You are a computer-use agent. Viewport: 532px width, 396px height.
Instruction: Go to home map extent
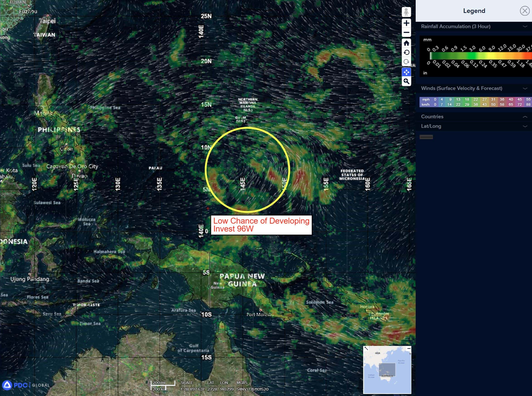coord(406,43)
